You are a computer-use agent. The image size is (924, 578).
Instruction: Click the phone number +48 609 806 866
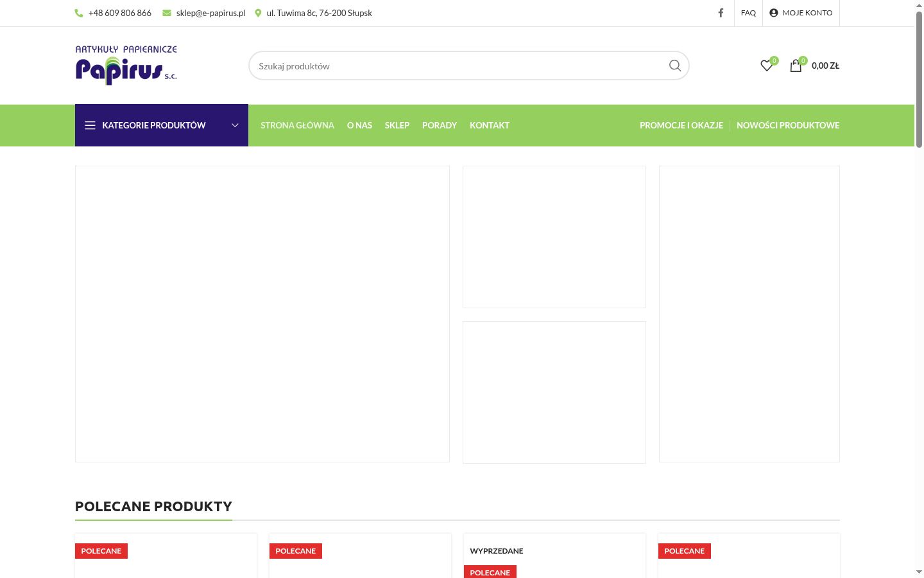(120, 13)
